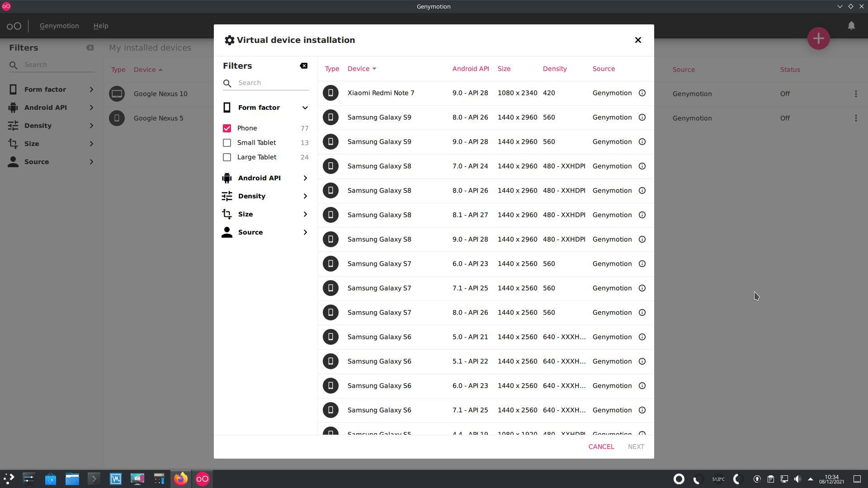
Task: Open options menu for Google Nexus 10
Action: (x=856, y=94)
